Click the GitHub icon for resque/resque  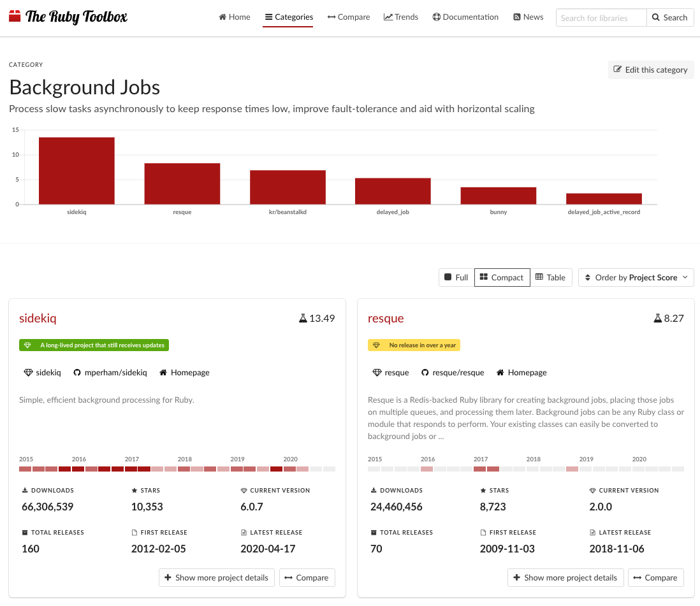[426, 373]
